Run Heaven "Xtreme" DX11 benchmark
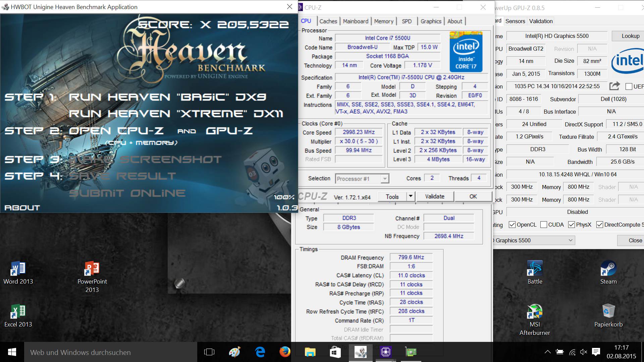The image size is (644, 362). point(176,114)
